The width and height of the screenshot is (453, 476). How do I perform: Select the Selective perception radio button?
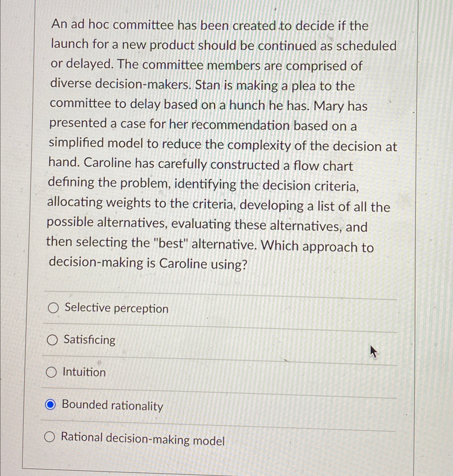tap(53, 308)
